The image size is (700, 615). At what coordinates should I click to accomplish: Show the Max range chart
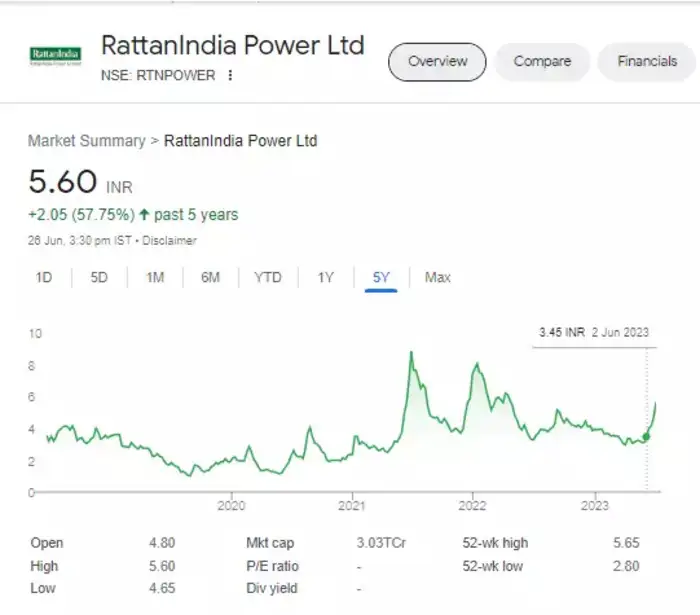pos(438,277)
